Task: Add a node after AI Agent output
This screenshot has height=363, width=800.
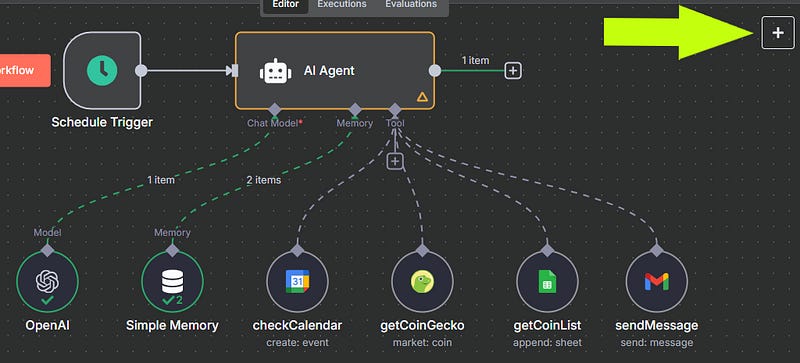Action: [x=513, y=70]
